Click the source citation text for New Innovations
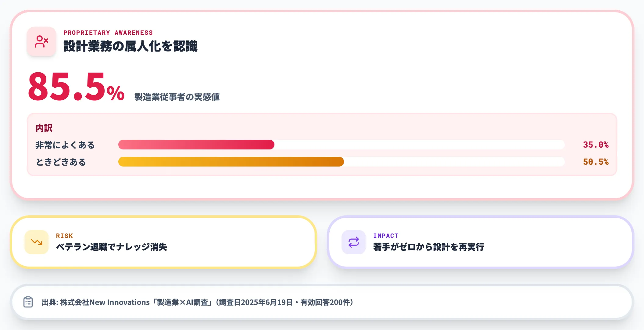The height and width of the screenshot is (330, 644). 198,302
